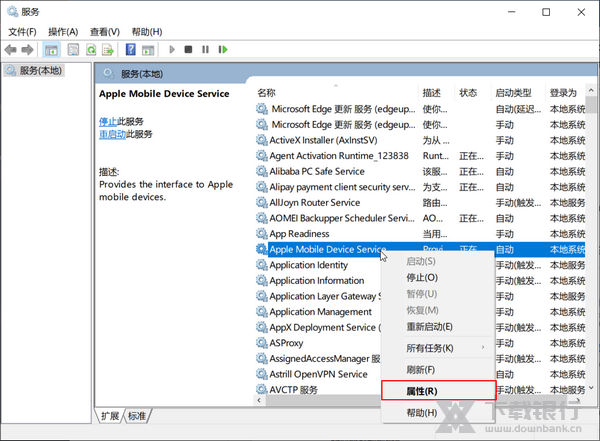Open the blue Help question mark icon
This screenshot has height=441, width=600.
(131, 49)
